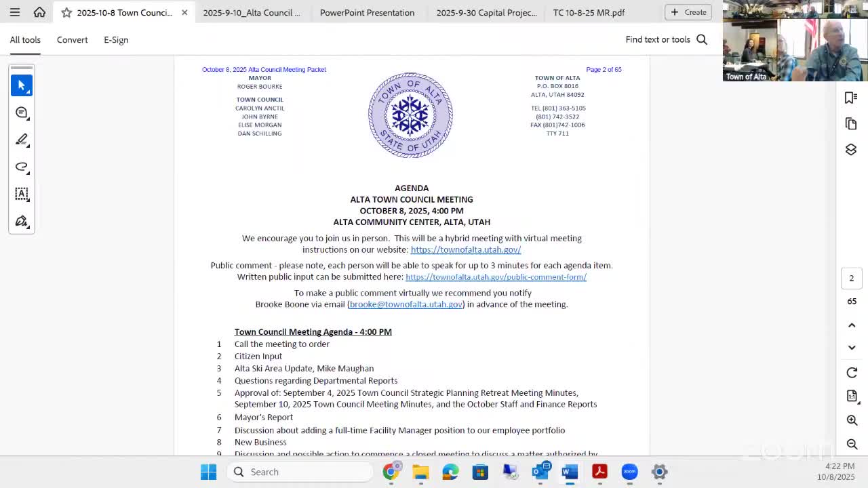Zoom in on the document
Screen dimensions: 868x488
[852, 420]
